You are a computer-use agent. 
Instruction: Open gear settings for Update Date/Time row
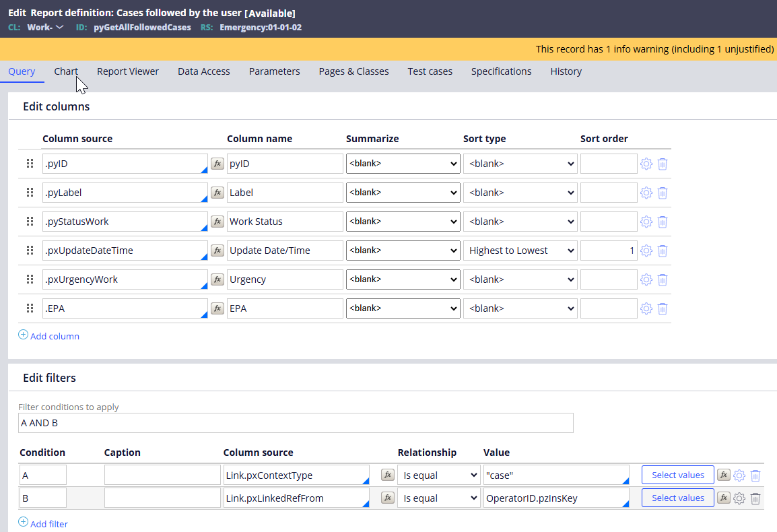point(646,251)
